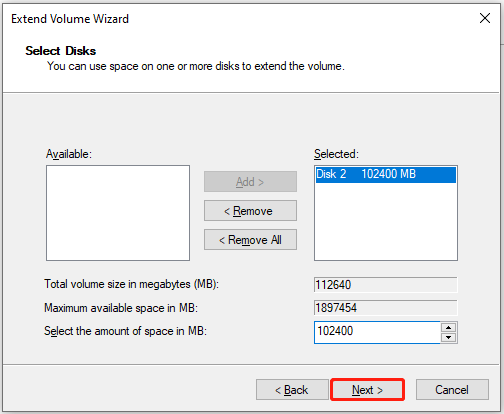Viewport: 504px width, 414px height.
Task: Click the Select Disks heading text
Action: coord(61,51)
